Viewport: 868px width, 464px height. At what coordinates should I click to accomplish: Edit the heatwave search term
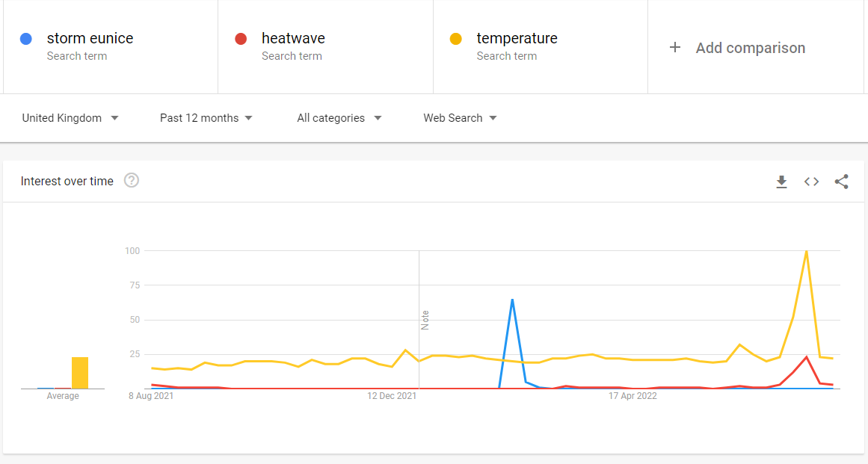[x=293, y=38]
